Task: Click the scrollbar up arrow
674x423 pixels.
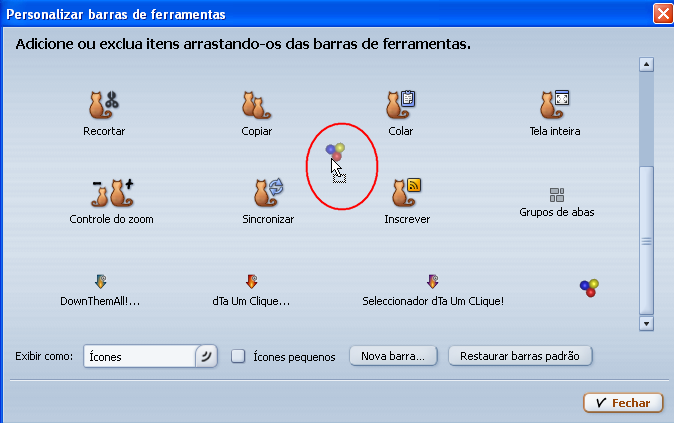Action: (x=646, y=64)
